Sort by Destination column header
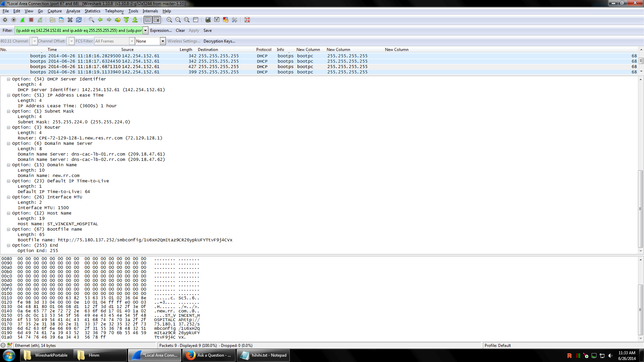This screenshot has height=362, width=644. 208,50
